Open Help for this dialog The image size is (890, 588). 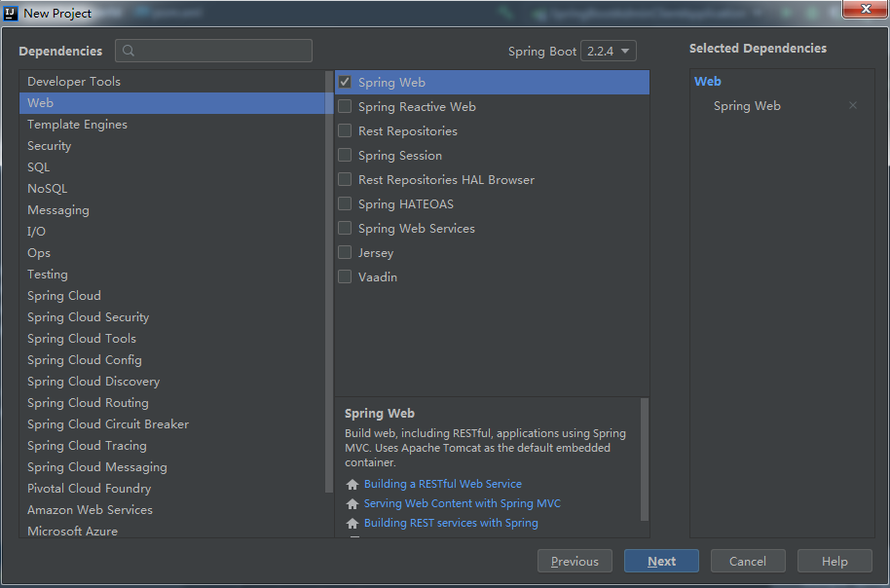click(834, 562)
